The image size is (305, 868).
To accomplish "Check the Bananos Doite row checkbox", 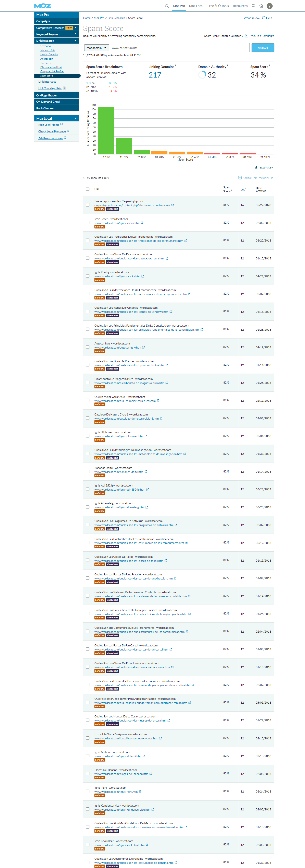I will [88, 471].
